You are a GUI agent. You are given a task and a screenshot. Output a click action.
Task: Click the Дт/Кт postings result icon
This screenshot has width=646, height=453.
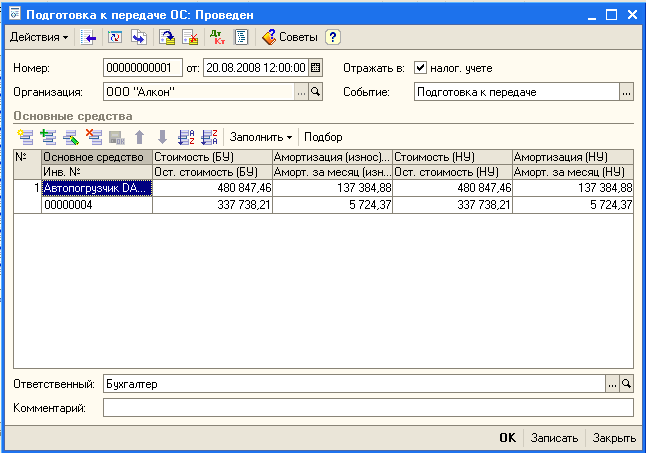tap(218, 37)
